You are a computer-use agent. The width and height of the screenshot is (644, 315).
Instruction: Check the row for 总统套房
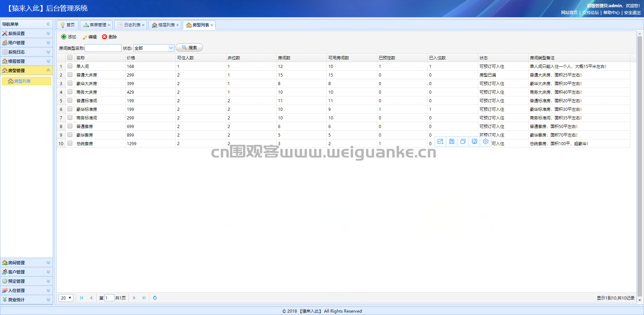coord(70,143)
